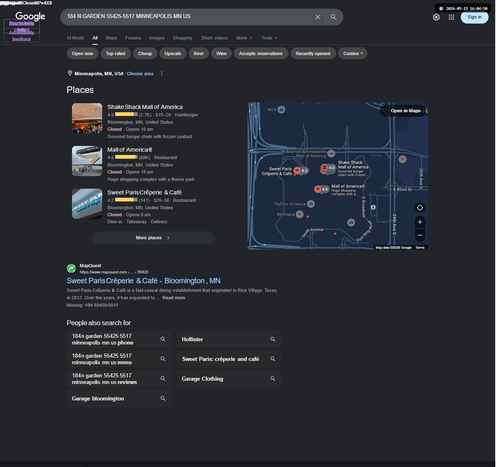
Task: Toggle the Open now filter chip
Action: pyautogui.click(x=82, y=53)
